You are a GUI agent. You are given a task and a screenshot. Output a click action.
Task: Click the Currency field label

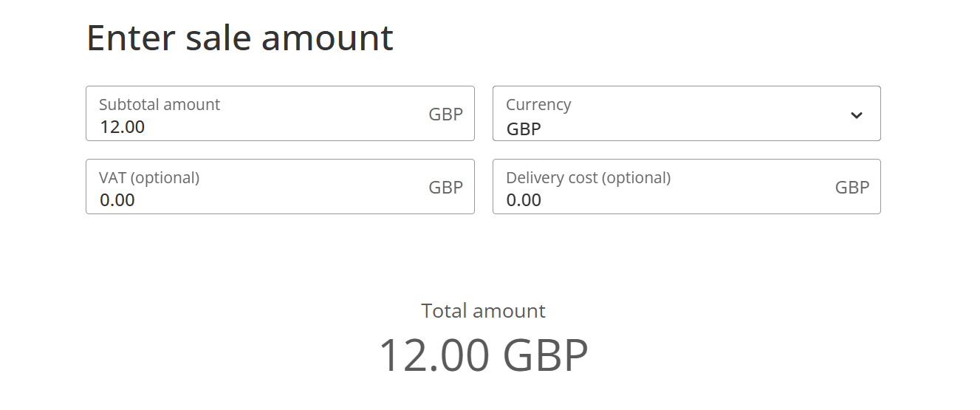click(x=538, y=105)
